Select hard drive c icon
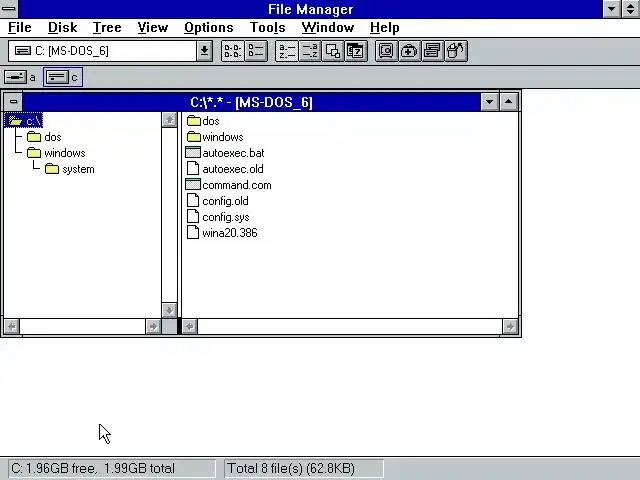This screenshot has width=640, height=480. (63, 77)
